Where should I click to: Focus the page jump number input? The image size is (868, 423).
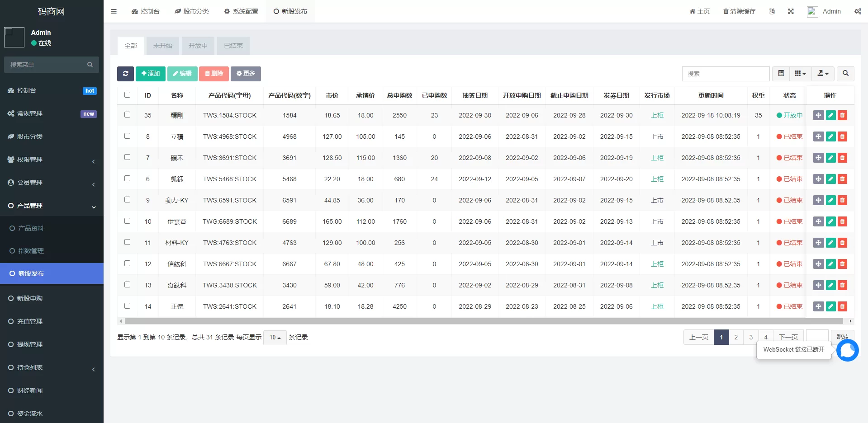coord(817,337)
